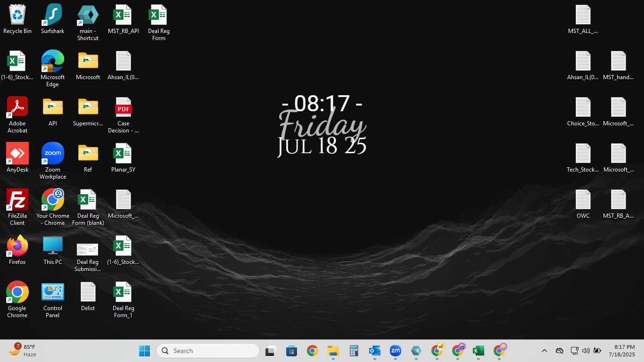Select the MST_RB_API Excel file

pyautogui.click(x=123, y=19)
